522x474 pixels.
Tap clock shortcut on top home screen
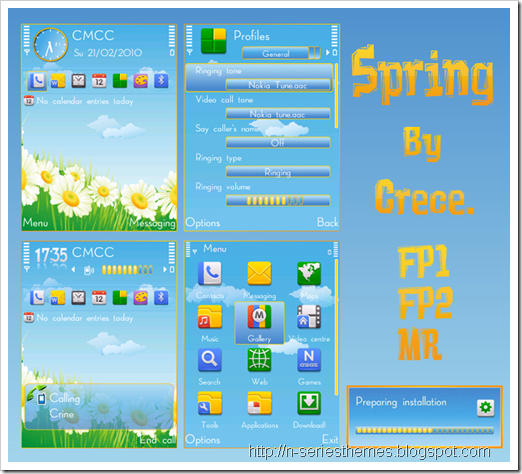pyautogui.click(x=79, y=81)
